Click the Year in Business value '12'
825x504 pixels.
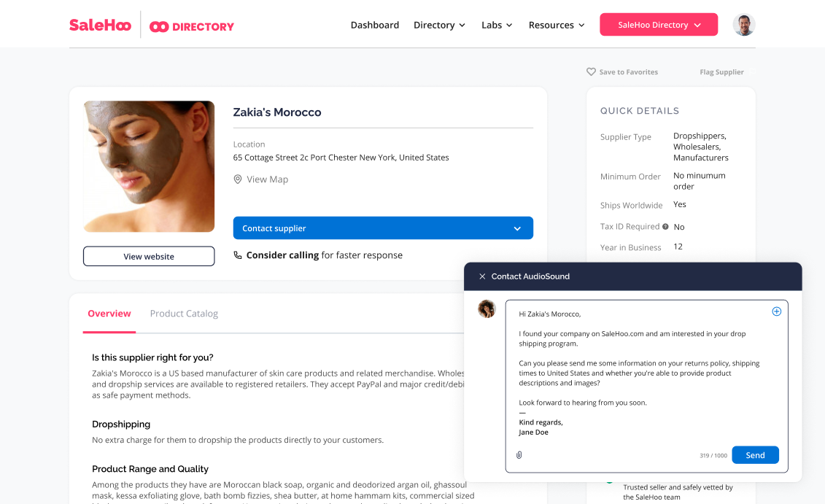point(678,247)
